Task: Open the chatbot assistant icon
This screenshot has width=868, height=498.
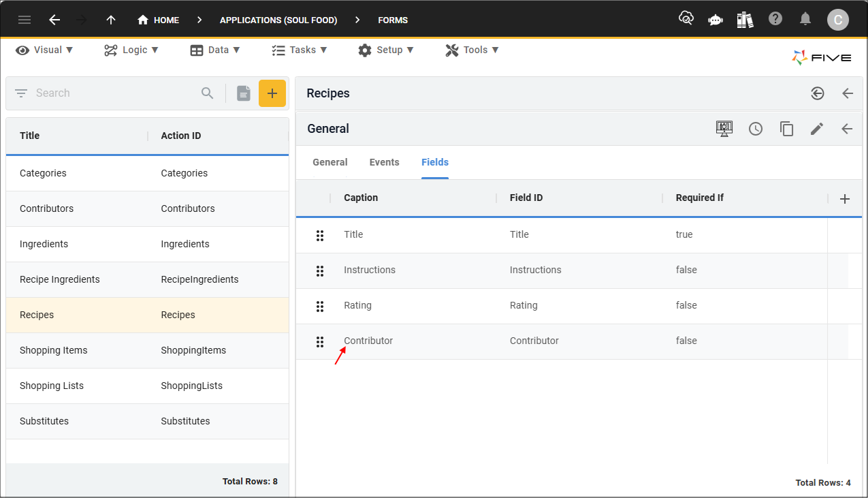Action: coord(716,20)
